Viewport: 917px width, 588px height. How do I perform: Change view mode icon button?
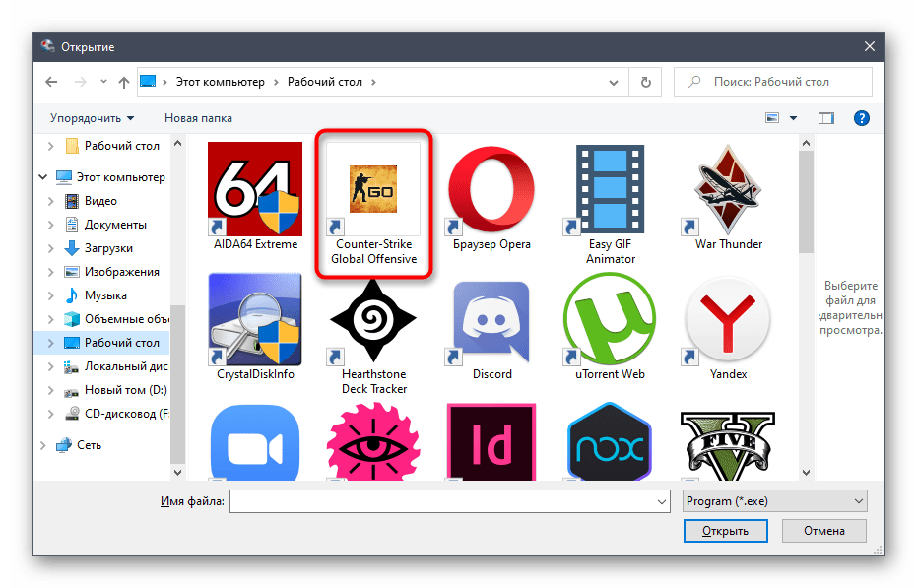point(772,118)
